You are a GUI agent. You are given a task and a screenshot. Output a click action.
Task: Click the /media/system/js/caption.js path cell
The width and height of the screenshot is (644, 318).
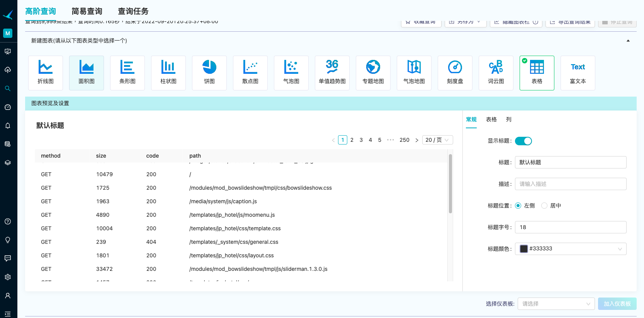tap(223, 201)
